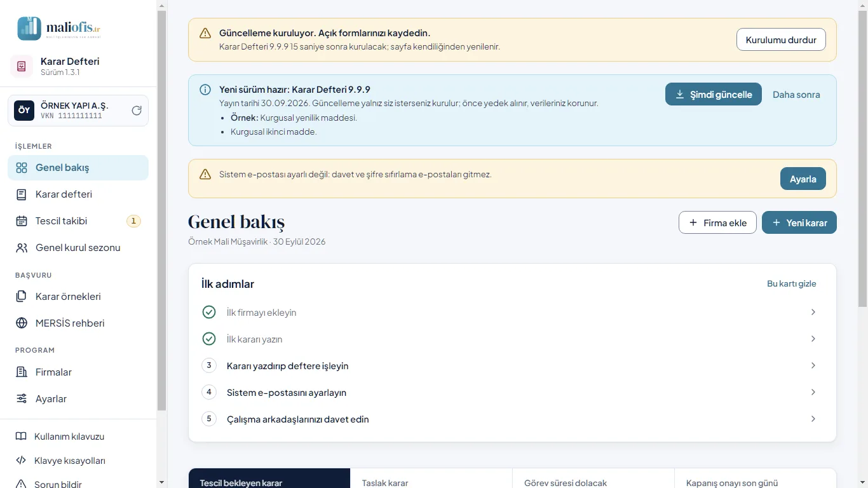Click the Karar örnekleri copy icon

pos(22,297)
